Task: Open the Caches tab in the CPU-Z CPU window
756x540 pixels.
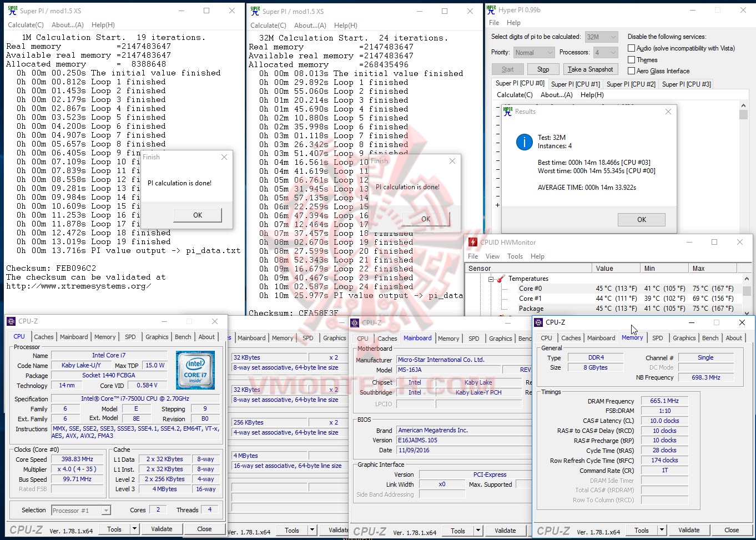Action: point(44,337)
